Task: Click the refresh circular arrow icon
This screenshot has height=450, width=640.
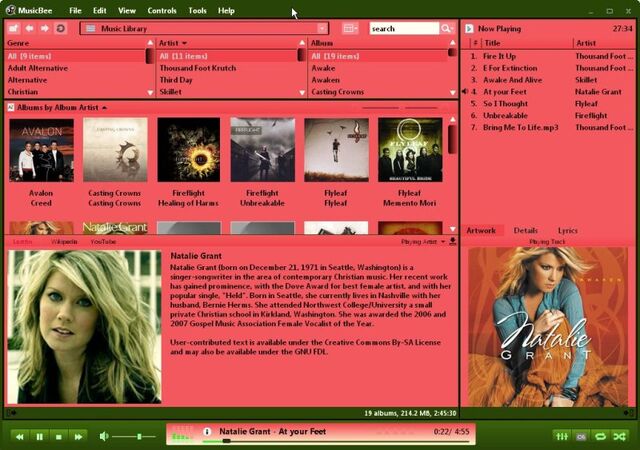Action: click(61, 28)
